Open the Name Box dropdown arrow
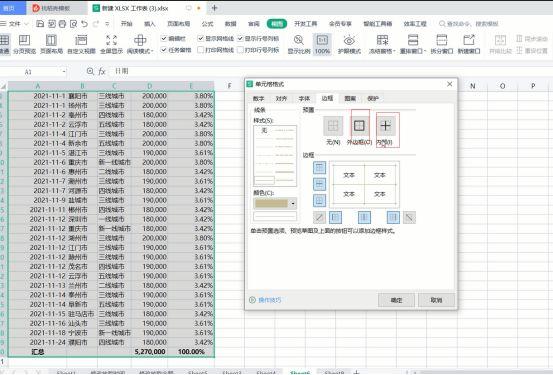Screen dimensions: 553x375 [x=64, y=72]
